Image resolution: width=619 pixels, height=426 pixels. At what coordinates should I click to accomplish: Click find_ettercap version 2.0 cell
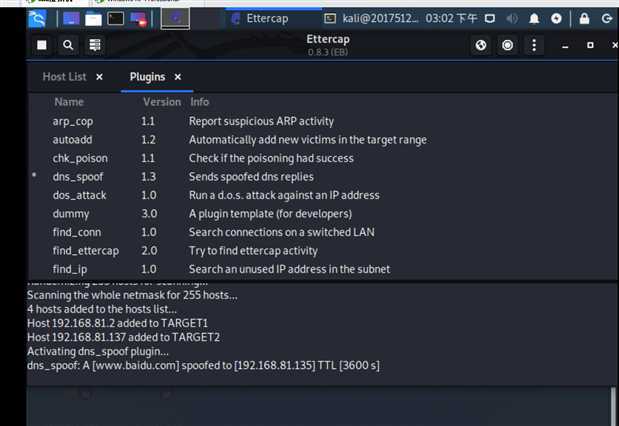[149, 251]
